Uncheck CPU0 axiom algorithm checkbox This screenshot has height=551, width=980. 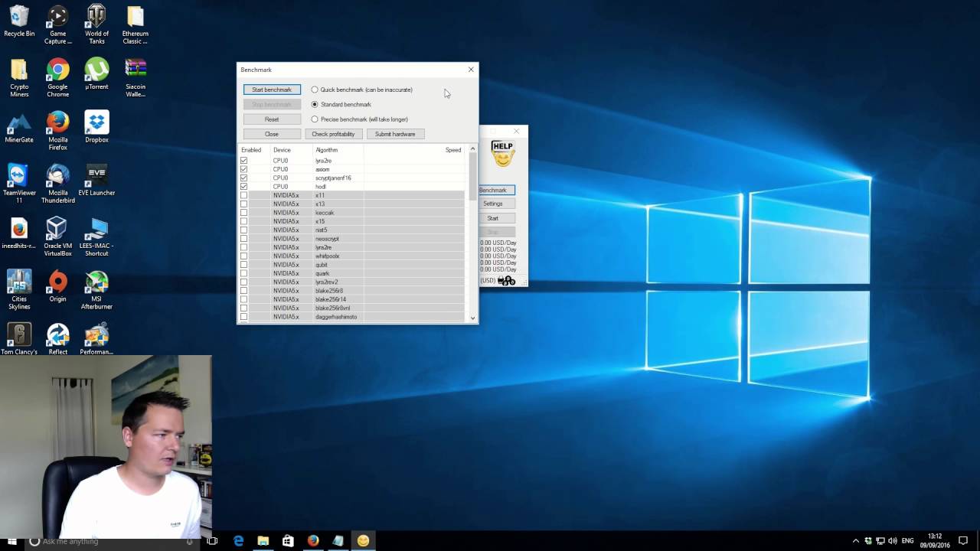pyautogui.click(x=243, y=169)
